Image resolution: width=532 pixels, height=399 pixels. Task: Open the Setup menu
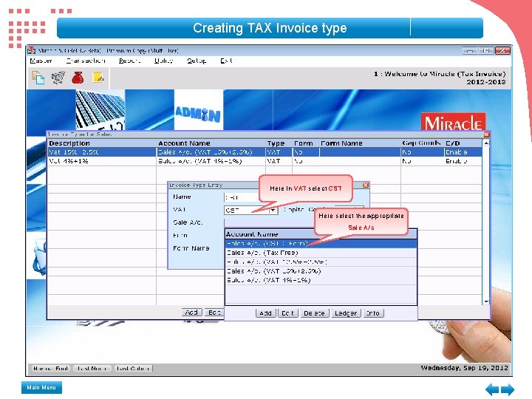pyautogui.click(x=197, y=61)
